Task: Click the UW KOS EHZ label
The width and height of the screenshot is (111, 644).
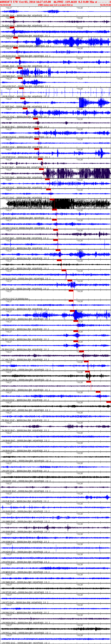Action: (25, 400)
